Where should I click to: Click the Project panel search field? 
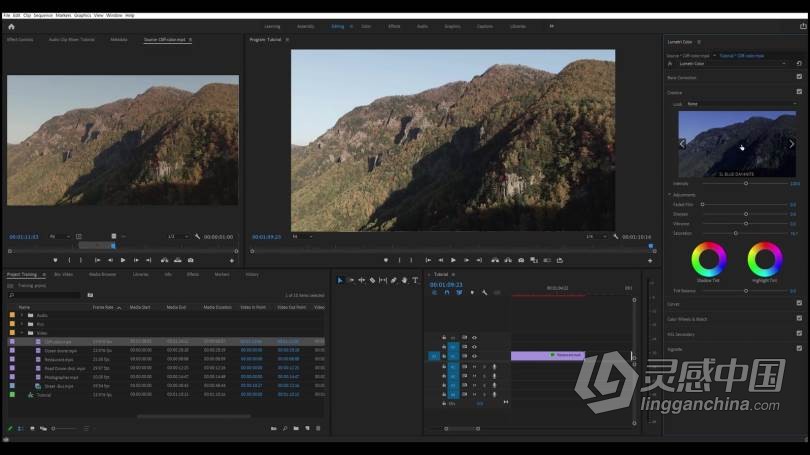[45, 295]
